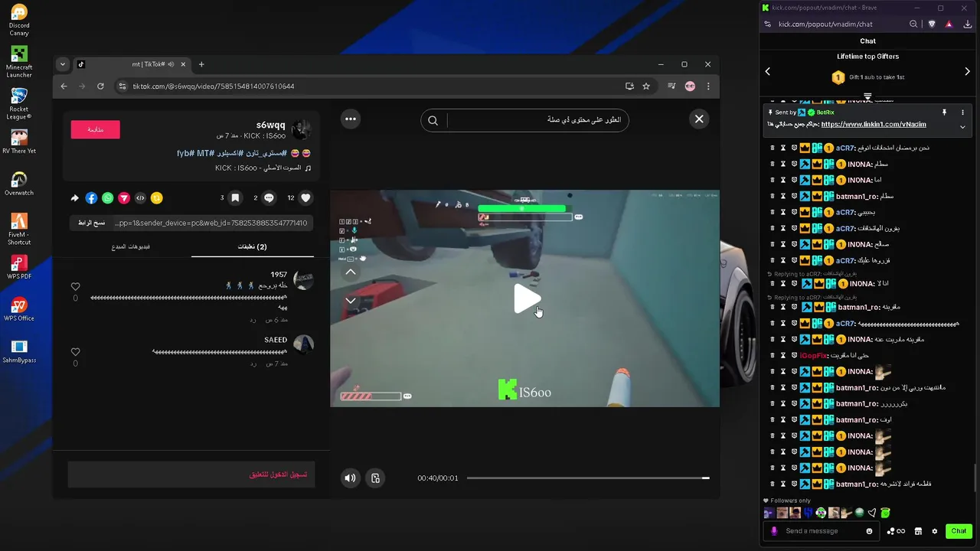The image size is (980, 551).
Task: Click the red share-to-friends icon
Action: 124,198
